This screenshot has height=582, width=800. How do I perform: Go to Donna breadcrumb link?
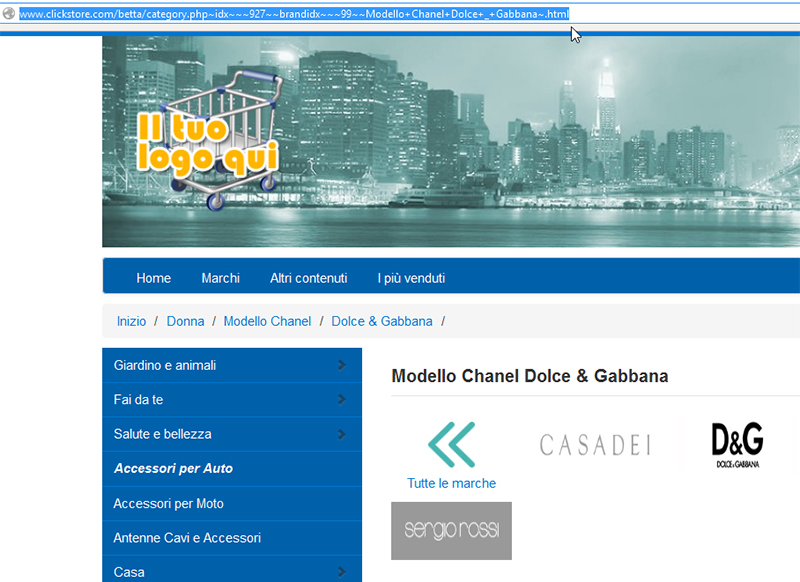click(185, 321)
